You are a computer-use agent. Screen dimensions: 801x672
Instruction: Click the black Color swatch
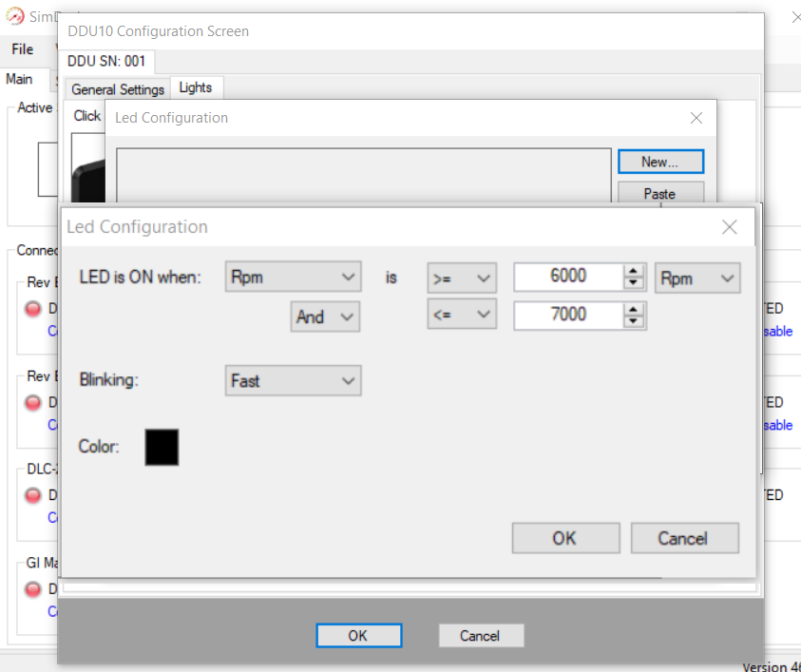coord(162,447)
